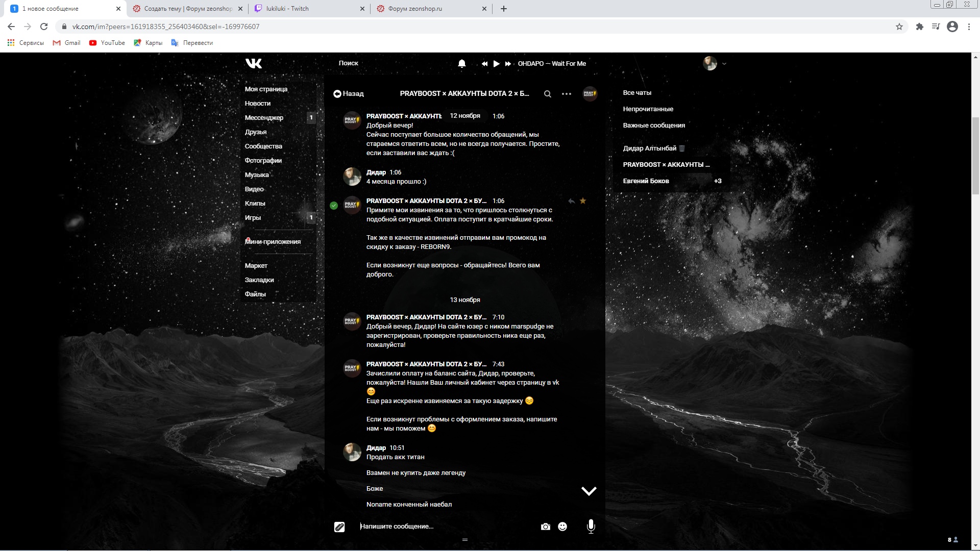Open Мессенджер in the sidebar
Image resolution: width=980 pixels, height=551 pixels.
(264, 118)
